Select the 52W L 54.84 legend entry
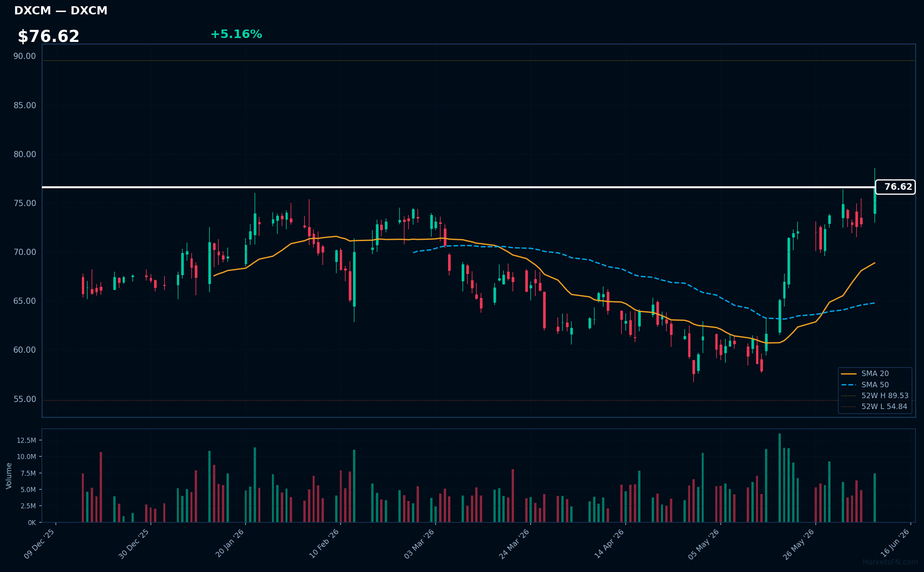Viewport: 924px width, 572px height. (874, 407)
